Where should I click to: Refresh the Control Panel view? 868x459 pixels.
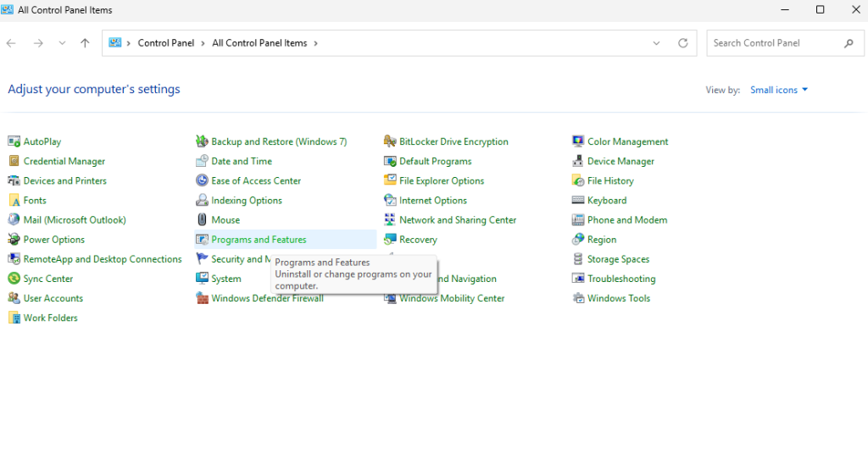tap(683, 43)
